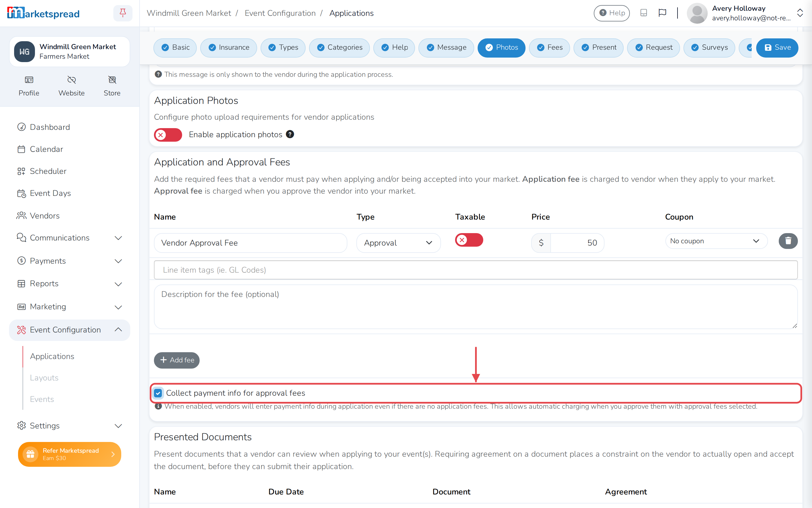This screenshot has height=508, width=812.
Task: Jump to the Categories section tab
Action: 339,48
